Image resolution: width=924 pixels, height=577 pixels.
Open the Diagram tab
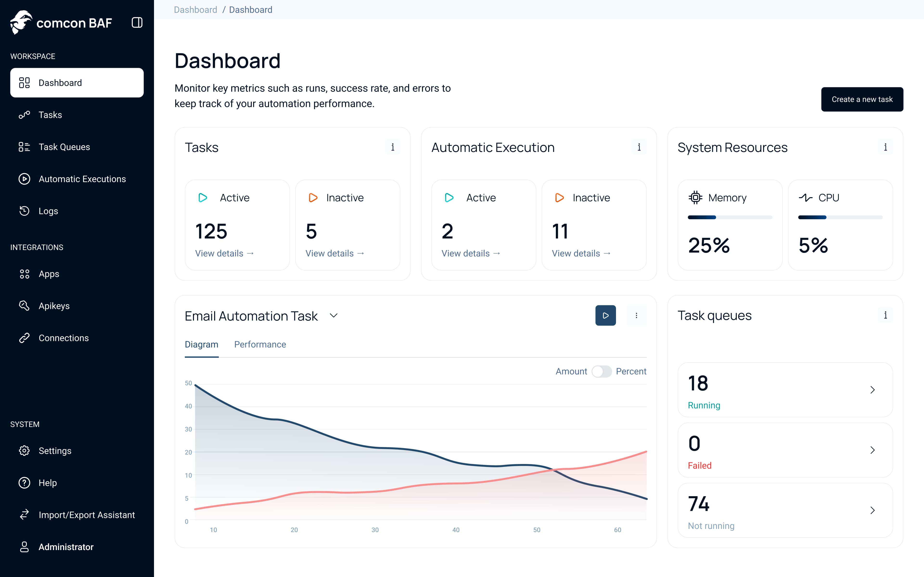click(x=202, y=344)
